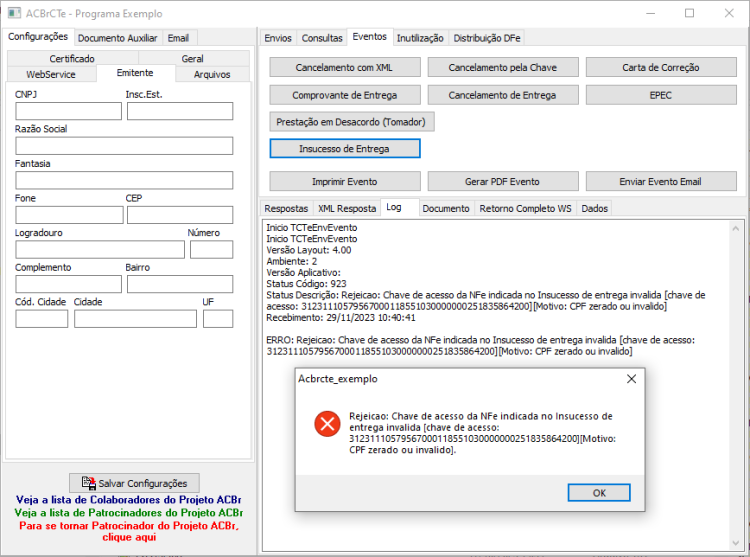
Task: Open the Envios tab
Action: click(278, 38)
